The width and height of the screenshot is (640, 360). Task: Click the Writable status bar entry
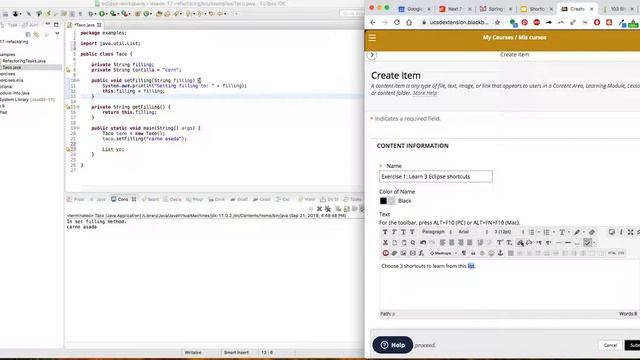tap(193, 352)
